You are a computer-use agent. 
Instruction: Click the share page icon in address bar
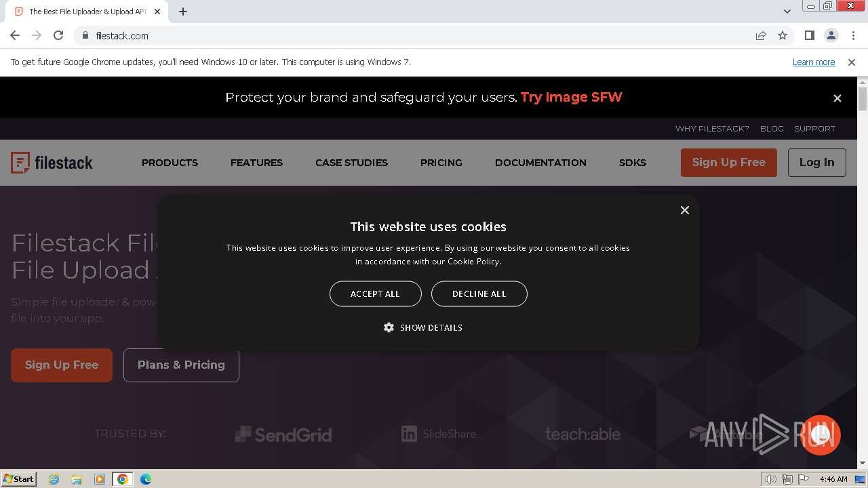761,35
